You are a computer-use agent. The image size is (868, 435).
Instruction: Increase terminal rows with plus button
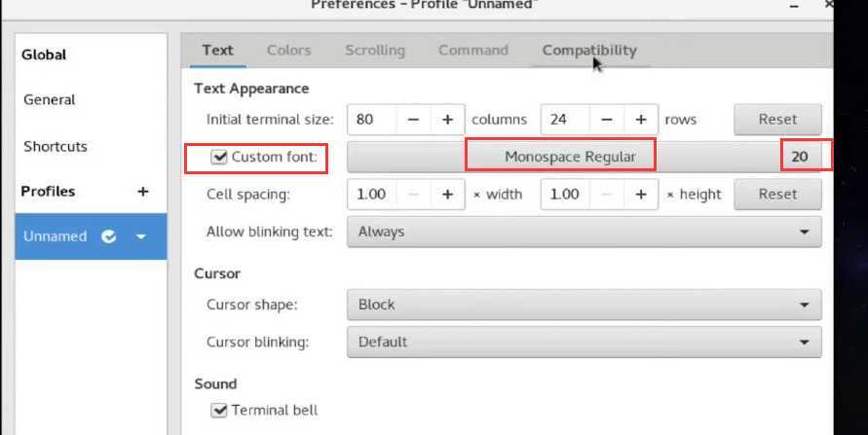641,120
